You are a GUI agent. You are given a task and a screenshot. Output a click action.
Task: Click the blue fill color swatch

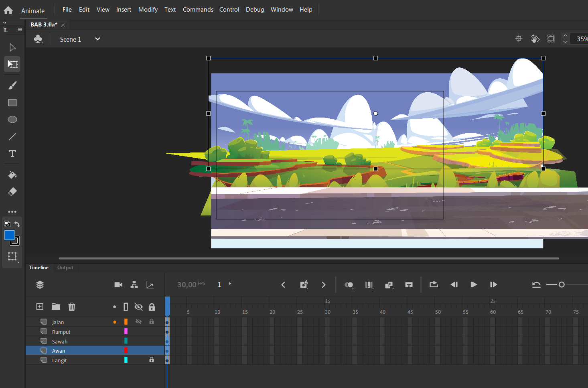pos(10,235)
